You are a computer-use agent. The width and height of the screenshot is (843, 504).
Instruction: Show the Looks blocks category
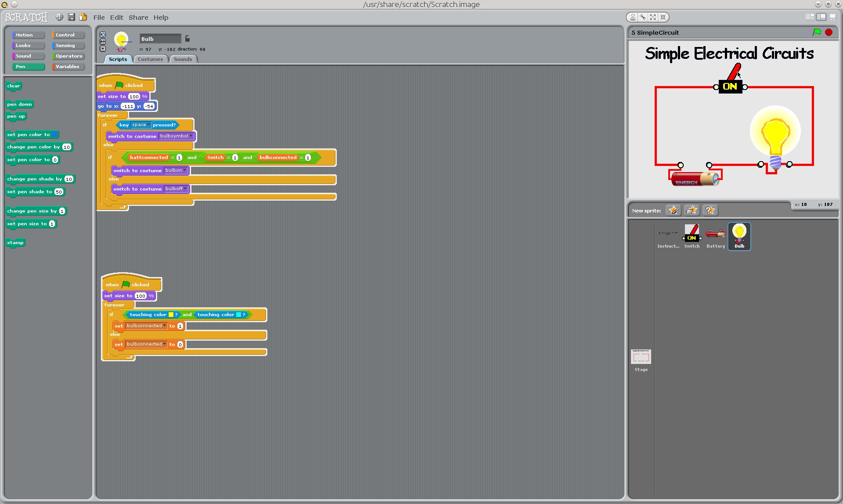pos(29,45)
